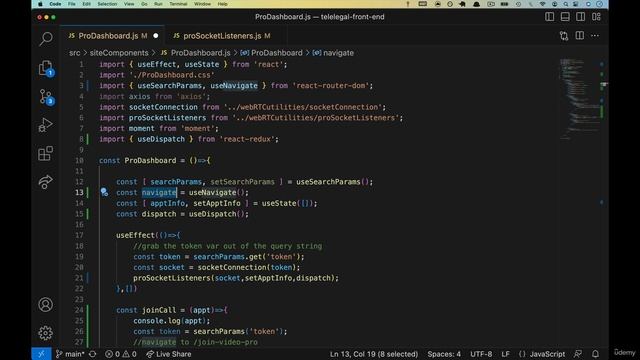Click Ln 13, Col 19 cursor position
640x360 pixels.
click(x=373, y=354)
